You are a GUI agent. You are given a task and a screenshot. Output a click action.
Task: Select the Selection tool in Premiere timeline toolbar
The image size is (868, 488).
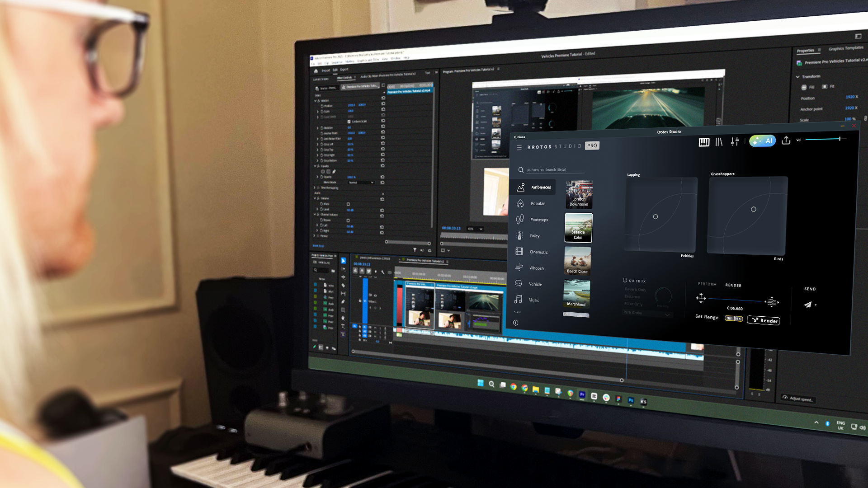[343, 261]
